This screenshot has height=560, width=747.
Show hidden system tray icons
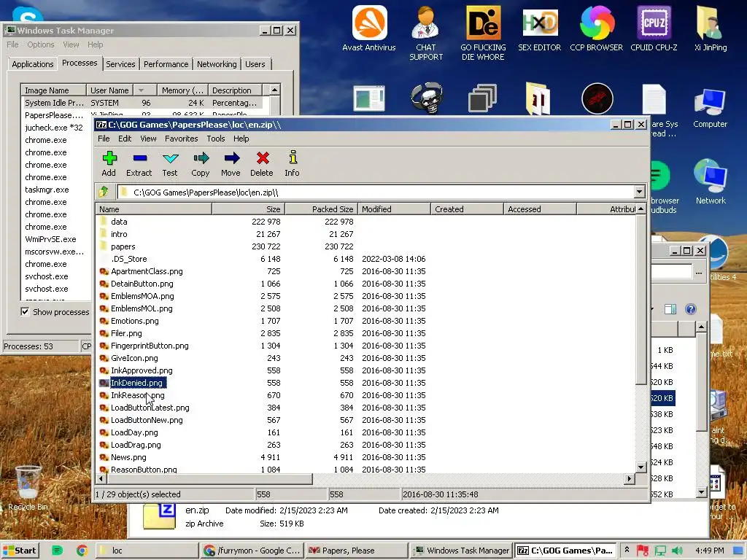pyautogui.click(x=627, y=550)
